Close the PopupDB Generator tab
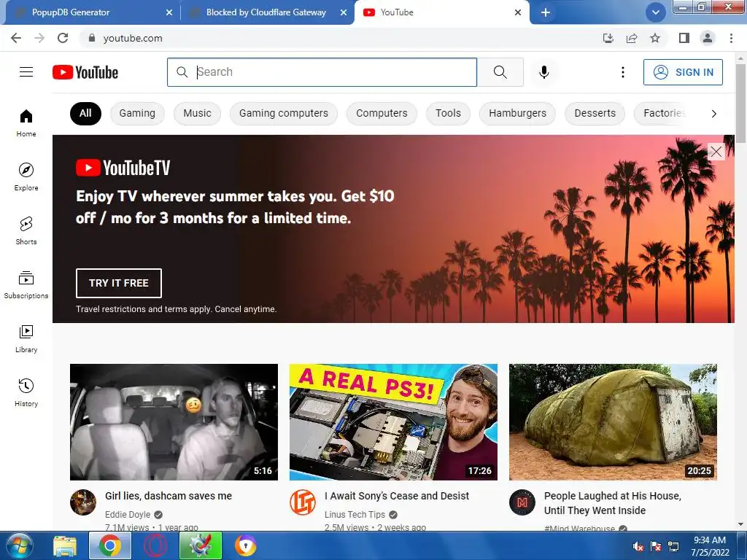The height and width of the screenshot is (560, 747). pos(169,12)
